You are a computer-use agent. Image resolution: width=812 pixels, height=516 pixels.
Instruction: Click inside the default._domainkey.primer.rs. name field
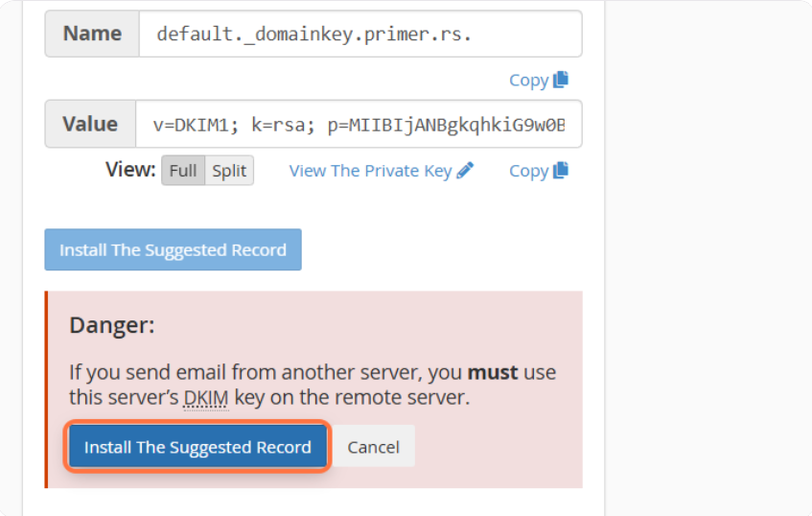pyautogui.click(x=360, y=35)
